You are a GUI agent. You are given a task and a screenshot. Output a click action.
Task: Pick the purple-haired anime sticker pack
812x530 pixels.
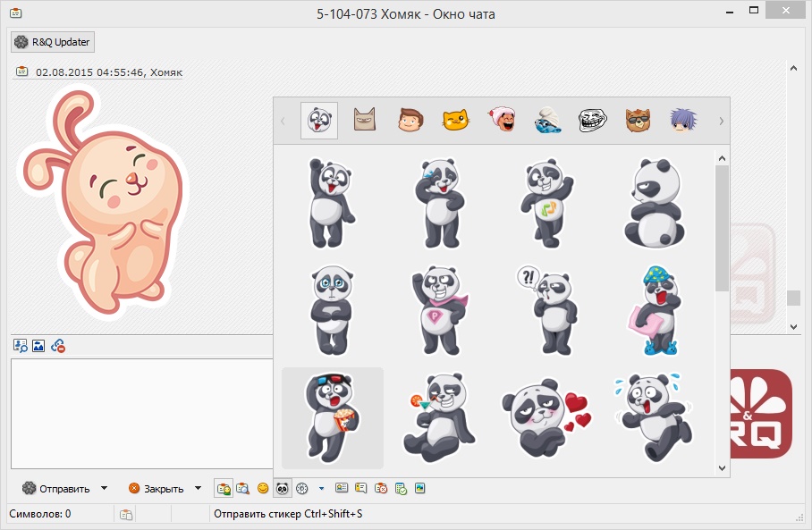pyautogui.click(x=683, y=121)
